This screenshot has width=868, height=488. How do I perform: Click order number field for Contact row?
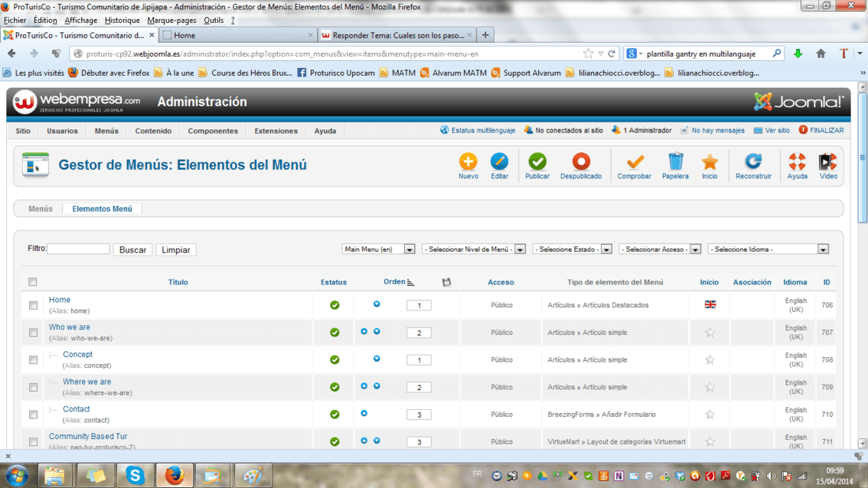(x=418, y=415)
